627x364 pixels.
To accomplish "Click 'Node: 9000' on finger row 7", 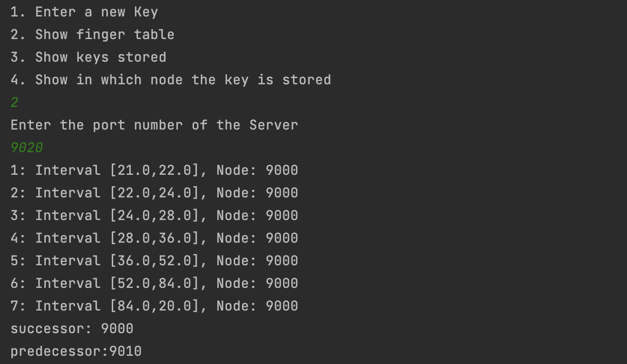I will 257,306.
